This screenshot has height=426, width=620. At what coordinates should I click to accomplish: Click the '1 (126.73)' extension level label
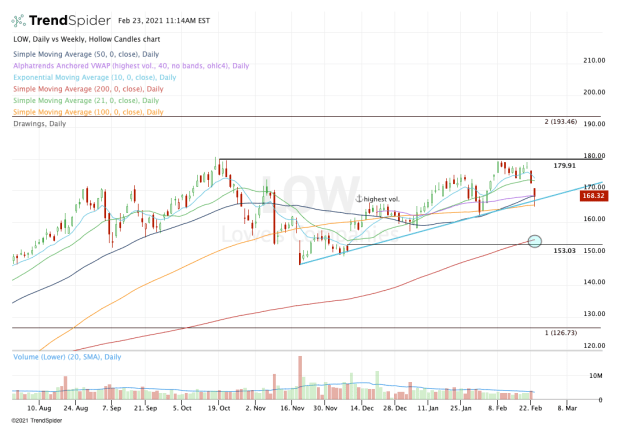click(x=561, y=333)
